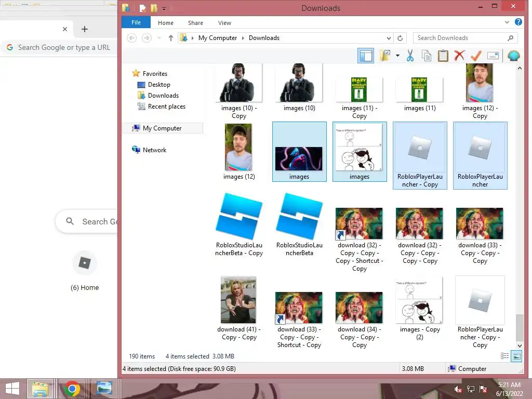The height and width of the screenshot is (399, 532).
Task: Click the Search Downloads field
Action: point(465,38)
